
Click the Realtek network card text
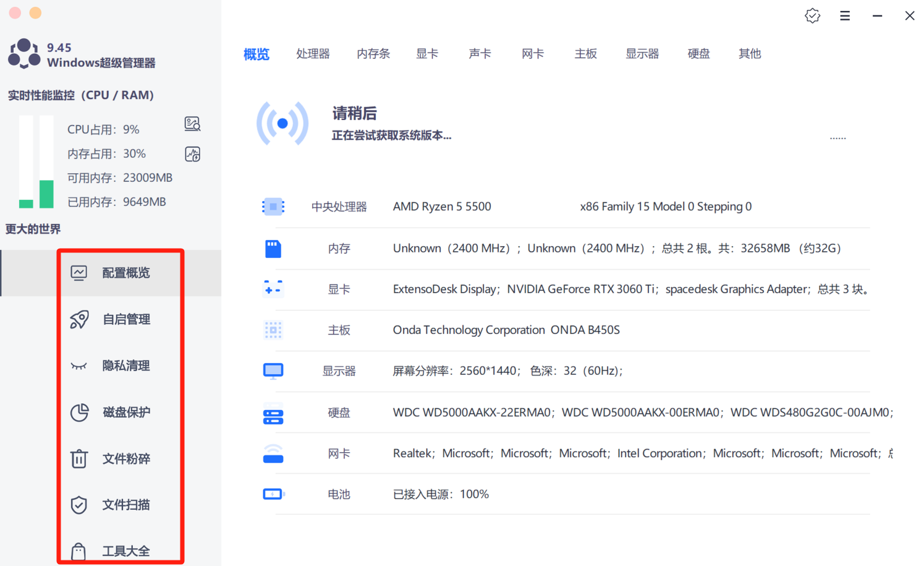coord(412,453)
